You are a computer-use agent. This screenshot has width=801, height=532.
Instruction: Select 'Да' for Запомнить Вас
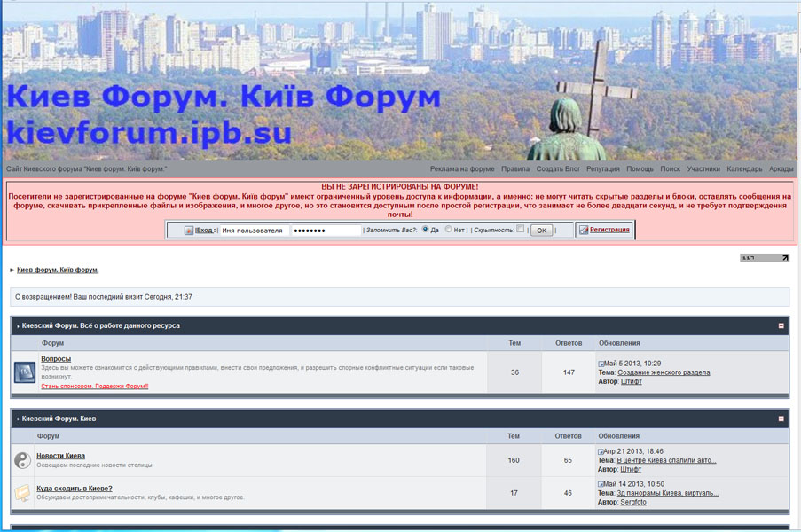click(425, 230)
